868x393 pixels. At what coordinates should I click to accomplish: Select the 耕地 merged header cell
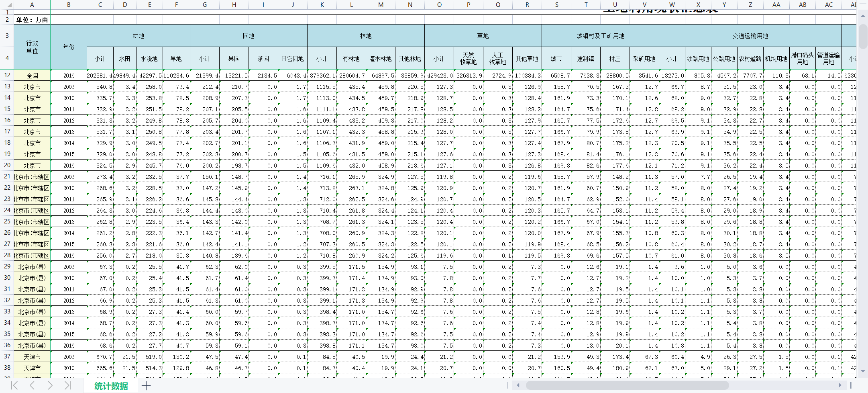click(139, 36)
